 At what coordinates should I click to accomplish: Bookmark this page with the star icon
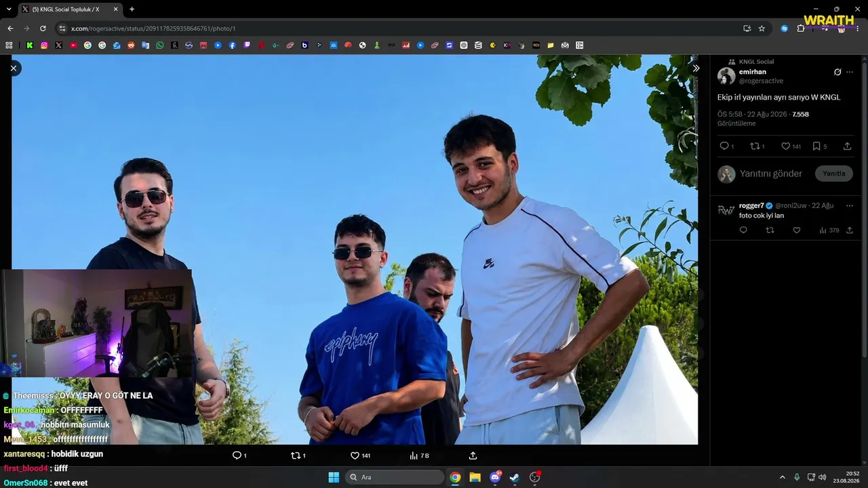click(x=762, y=28)
